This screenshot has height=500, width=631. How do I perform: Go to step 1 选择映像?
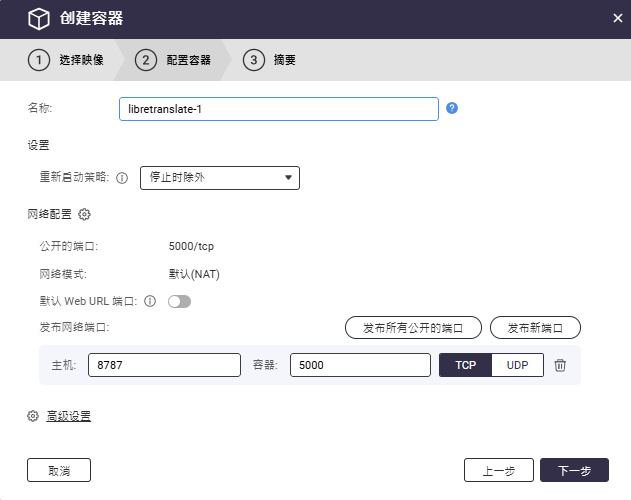click(x=66, y=60)
